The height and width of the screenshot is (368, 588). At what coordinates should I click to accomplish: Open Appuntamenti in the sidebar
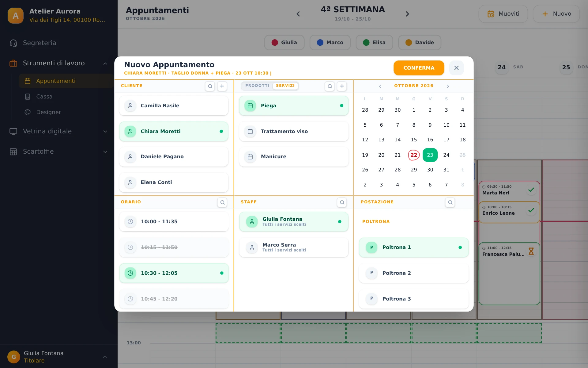[66, 81]
